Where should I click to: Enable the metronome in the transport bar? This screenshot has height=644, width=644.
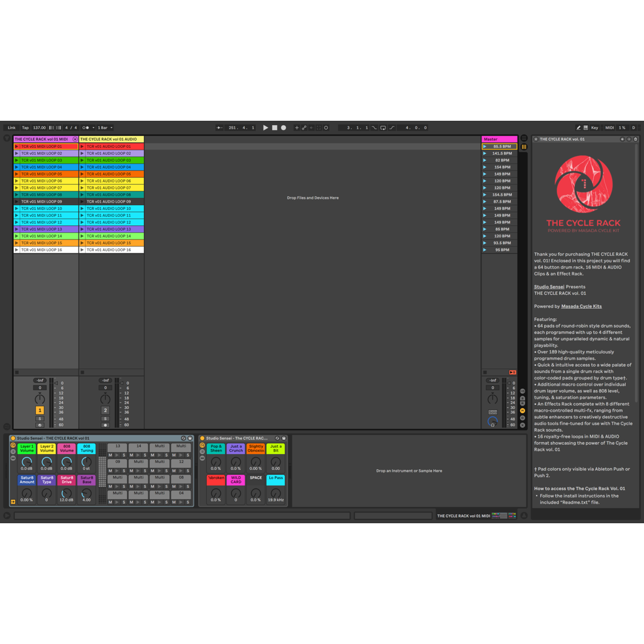(x=84, y=128)
